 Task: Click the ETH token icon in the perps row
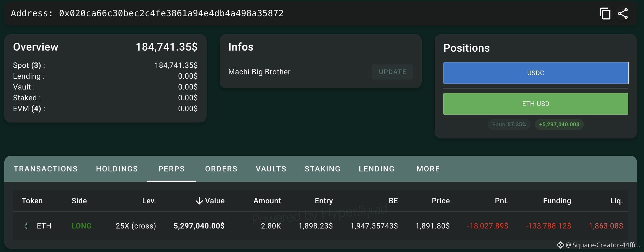(x=26, y=226)
